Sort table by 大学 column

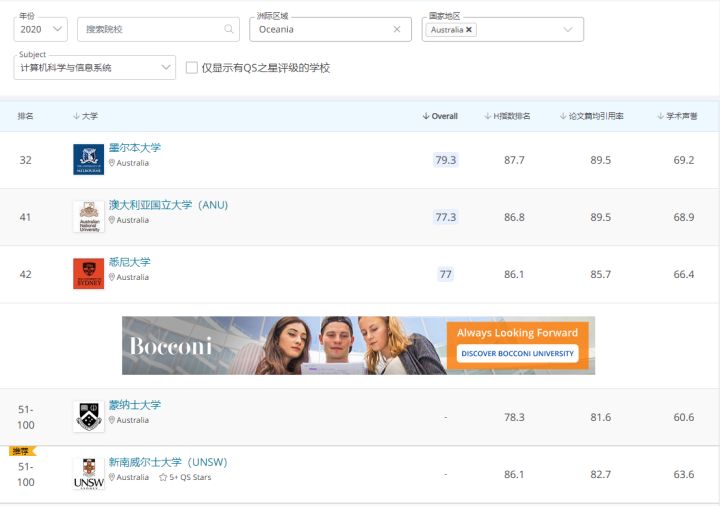pyautogui.click(x=85, y=116)
